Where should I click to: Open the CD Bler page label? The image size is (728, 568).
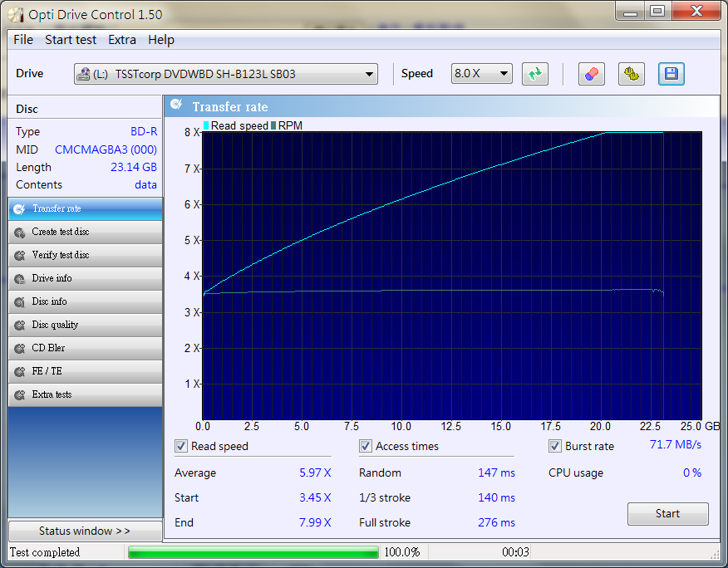click(48, 348)
